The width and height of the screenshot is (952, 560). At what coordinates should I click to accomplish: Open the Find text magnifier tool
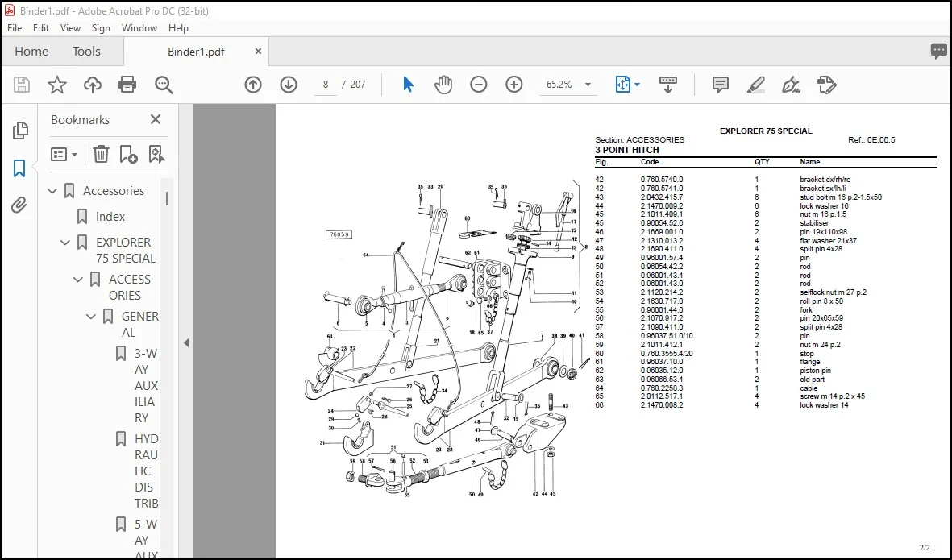click(x=164, y=85)
